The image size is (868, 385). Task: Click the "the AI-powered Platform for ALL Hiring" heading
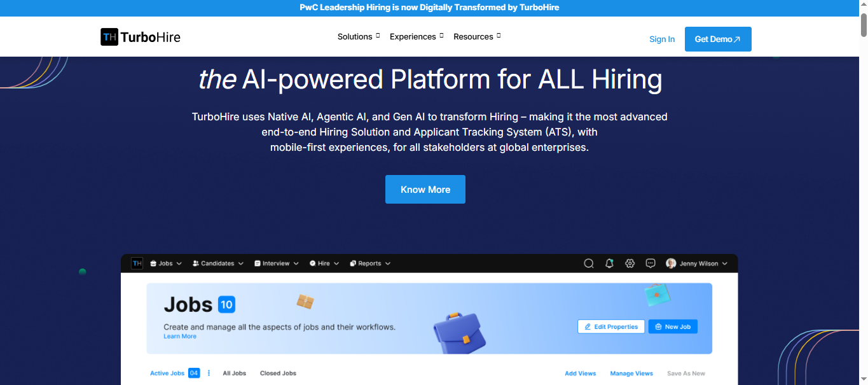(x=430, y=80)
